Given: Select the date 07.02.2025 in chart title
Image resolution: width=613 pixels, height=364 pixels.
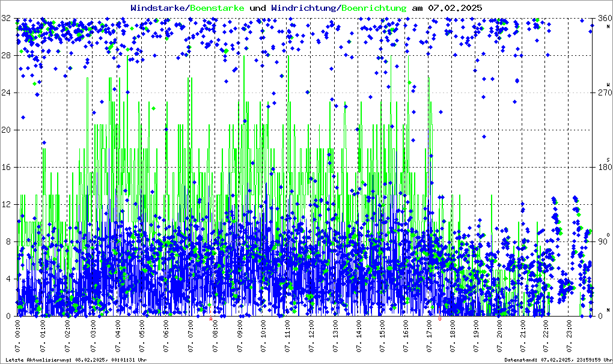Looking at the screenshot, I should click(455, 8).
